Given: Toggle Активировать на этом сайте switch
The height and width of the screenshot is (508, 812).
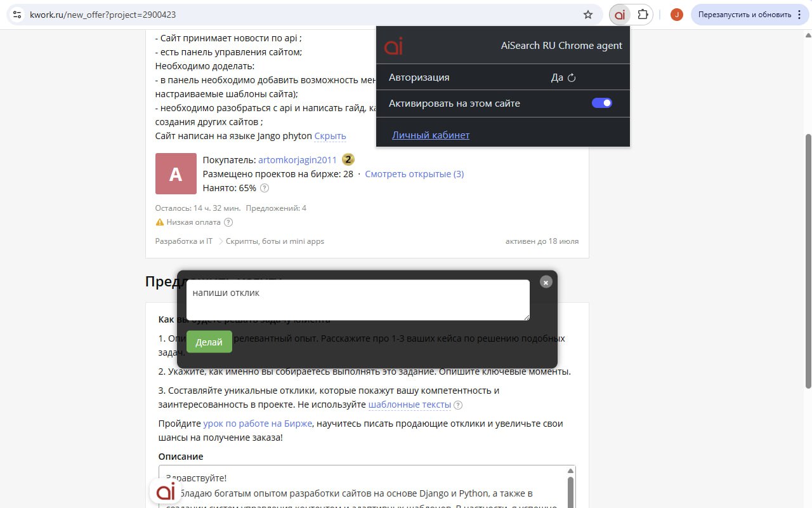Looking at the screenshot, I should point(602,103).
